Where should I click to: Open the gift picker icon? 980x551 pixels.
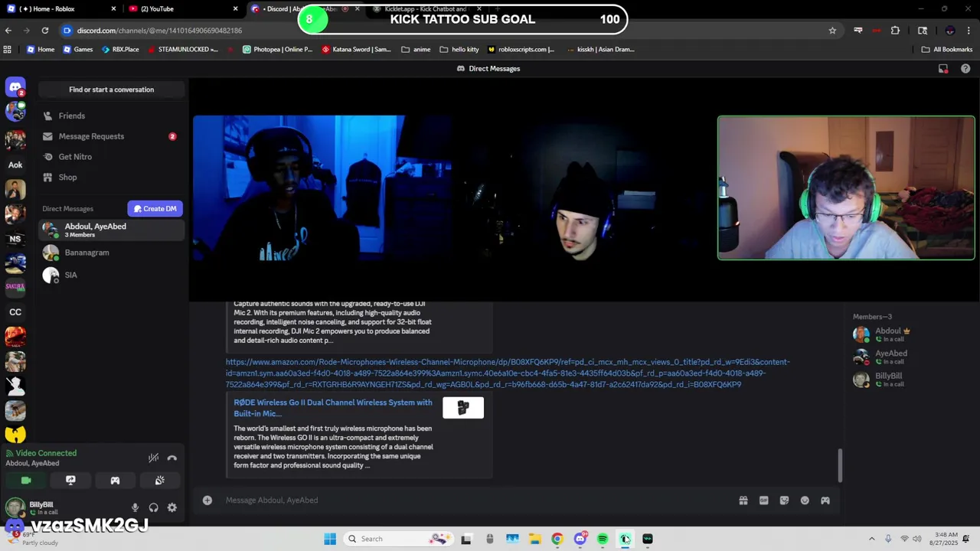tap(743, 500)
